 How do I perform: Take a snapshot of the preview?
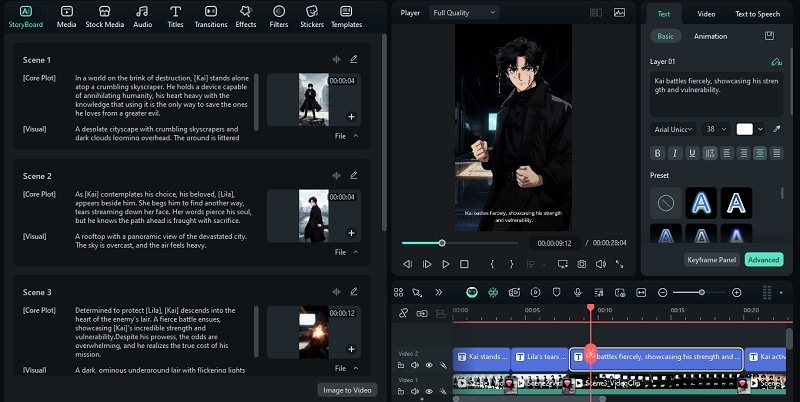pos(582,264)
